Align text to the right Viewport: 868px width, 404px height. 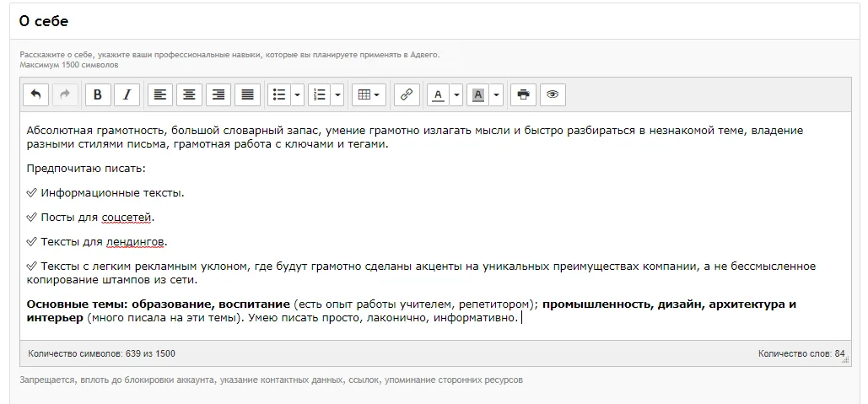click(218, 94)
